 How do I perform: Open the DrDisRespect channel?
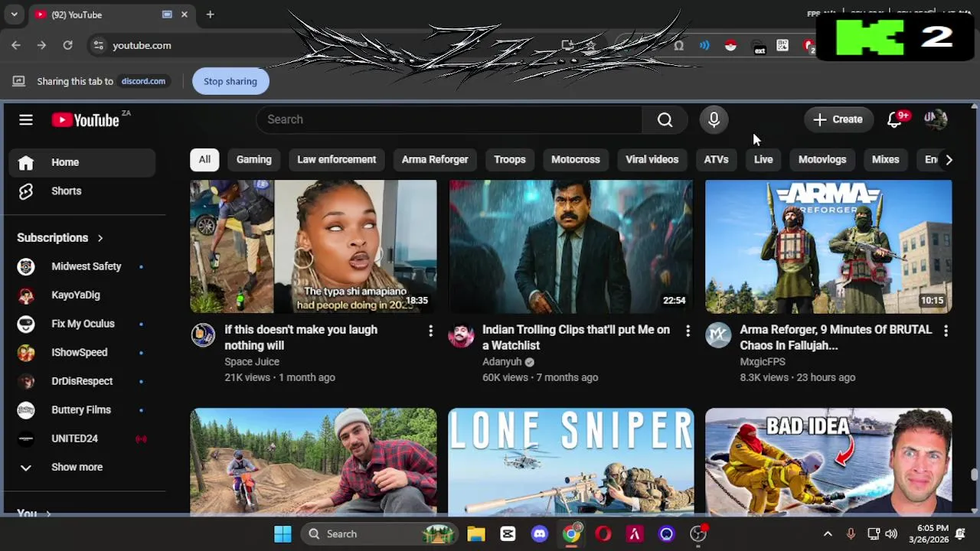click(x=83, y=381)
